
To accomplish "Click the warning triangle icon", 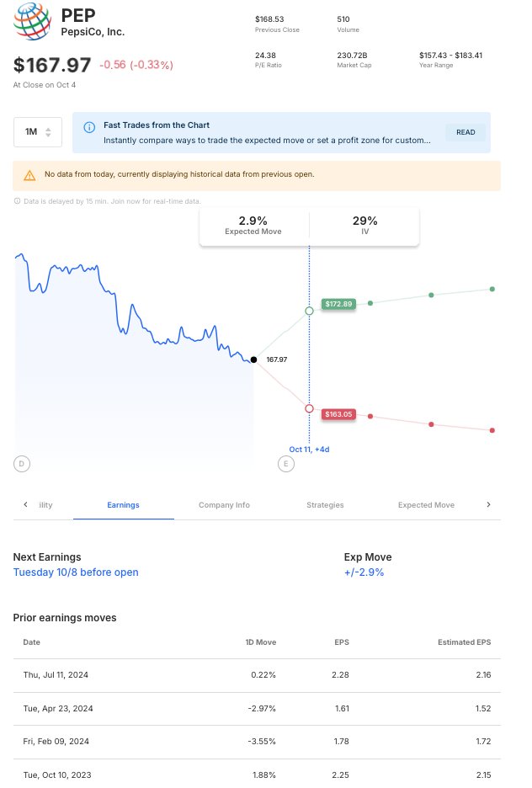I will [x=29, y=175].
